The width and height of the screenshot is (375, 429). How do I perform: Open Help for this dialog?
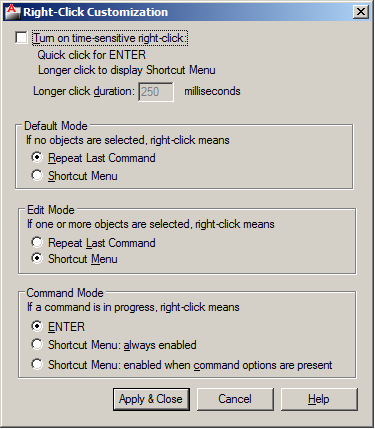pos(319,399)
